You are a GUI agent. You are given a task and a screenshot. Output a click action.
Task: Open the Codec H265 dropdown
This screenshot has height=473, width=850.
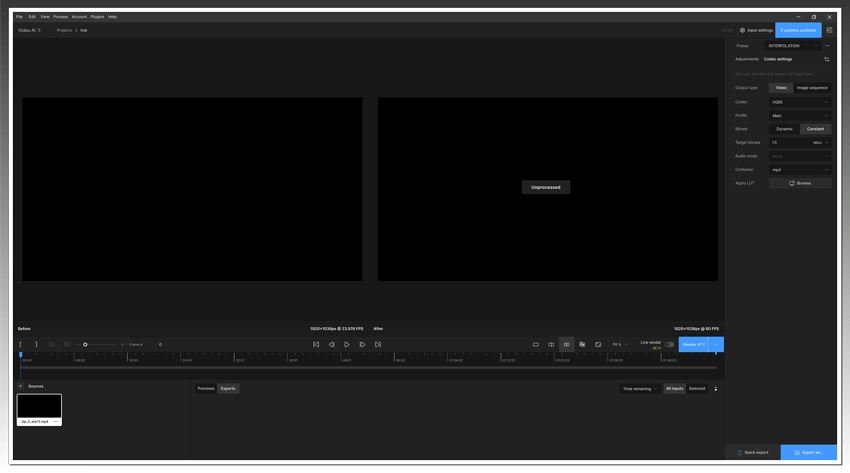pos(800,102)
